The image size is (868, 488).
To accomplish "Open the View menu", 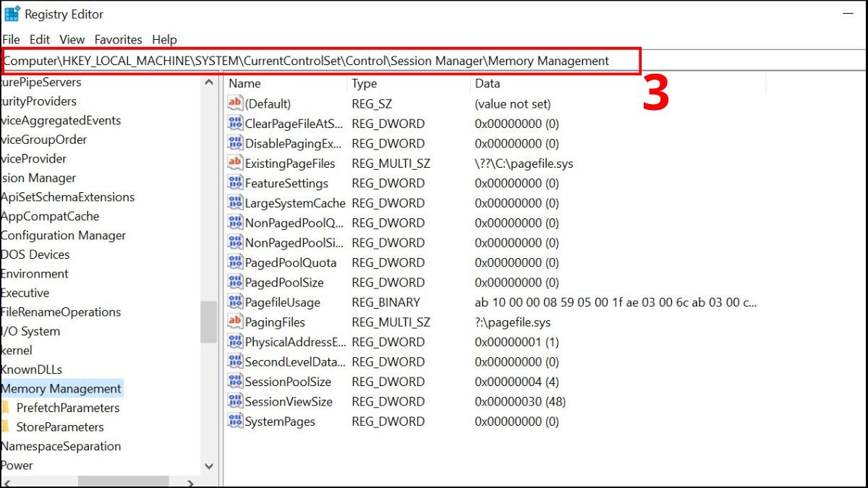I will pyautogui.click(x=72, y=40).
